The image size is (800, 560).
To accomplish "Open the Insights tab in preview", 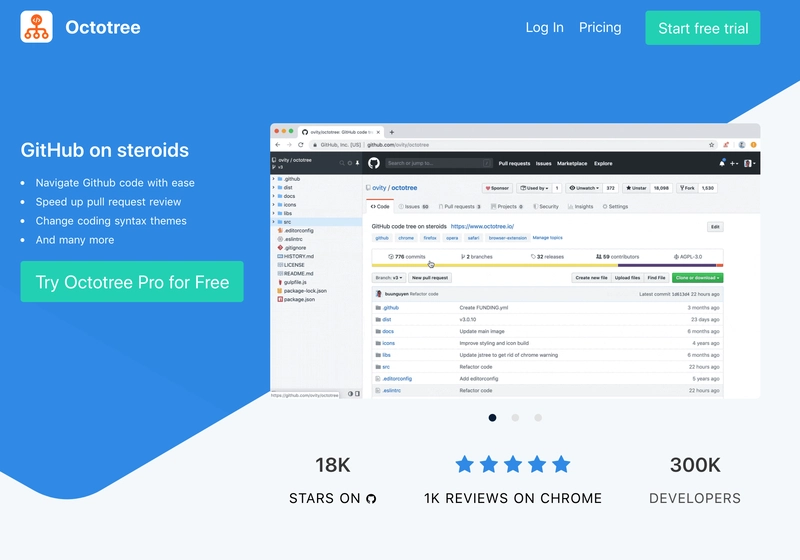I will tap(581, 207).
